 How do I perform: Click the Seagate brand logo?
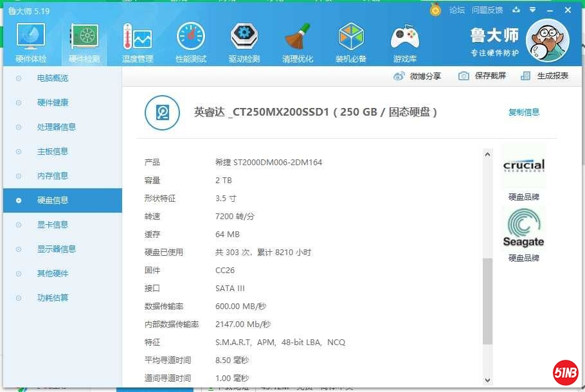(x=524, y=228)
